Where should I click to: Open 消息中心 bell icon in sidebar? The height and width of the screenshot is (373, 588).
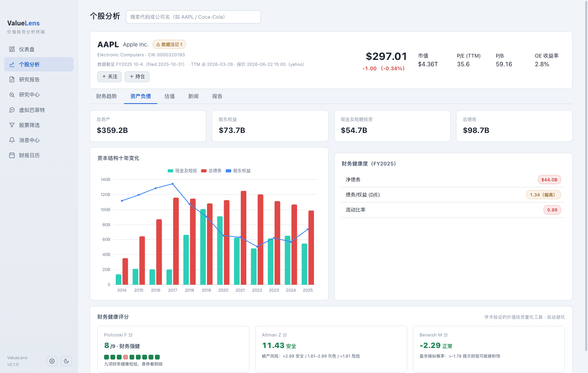pos(12,140)
